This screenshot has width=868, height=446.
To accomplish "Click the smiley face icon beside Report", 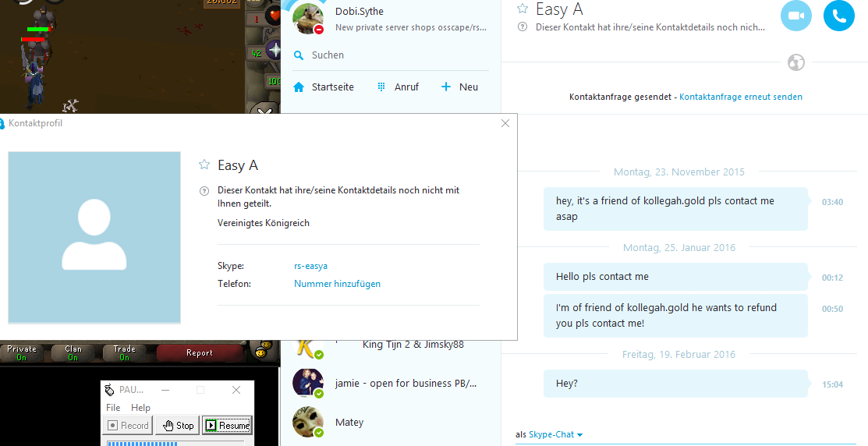I will pyautogui.click(x=265, y=349).
